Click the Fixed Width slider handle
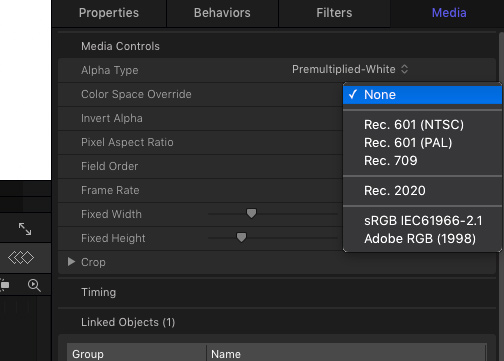 pos(251,213)
